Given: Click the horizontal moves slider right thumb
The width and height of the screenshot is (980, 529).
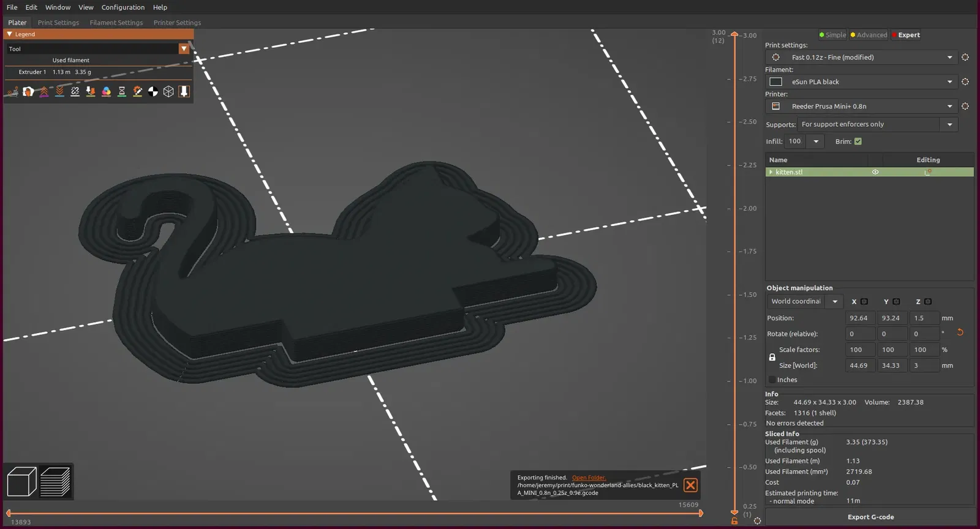Looking at the screenshot, I should point(701,513).
